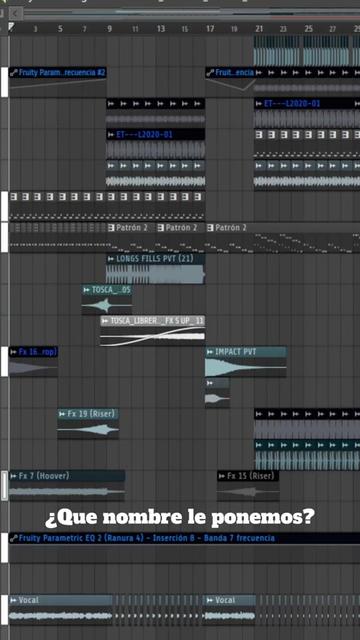Screen dimensions: 360x640
Task: Toggle mute switch of Fruity Parametric EQ 2 track
Action: (4, 548)
